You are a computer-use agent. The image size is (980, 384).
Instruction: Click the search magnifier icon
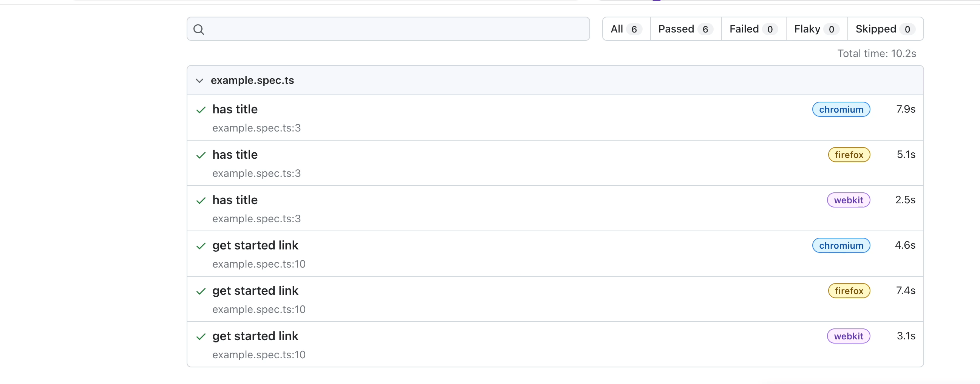[x=199, y=29]
